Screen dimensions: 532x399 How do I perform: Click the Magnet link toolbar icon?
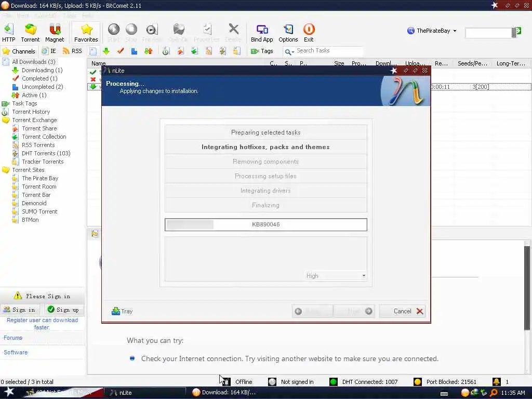click(54, 33)
